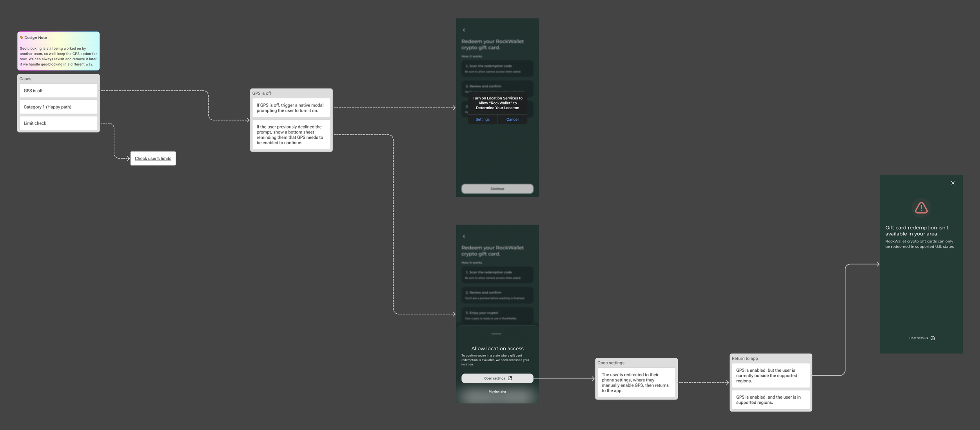This screenshot has width=980, height=430.
Task: Click chat bubble icon beside Chat with us
Action: point(933,338)
